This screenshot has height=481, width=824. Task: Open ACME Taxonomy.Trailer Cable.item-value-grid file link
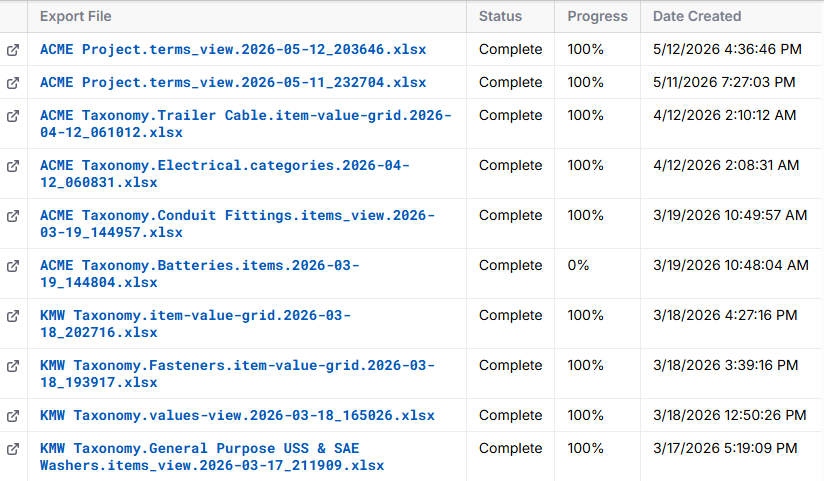tap(245, 124)
